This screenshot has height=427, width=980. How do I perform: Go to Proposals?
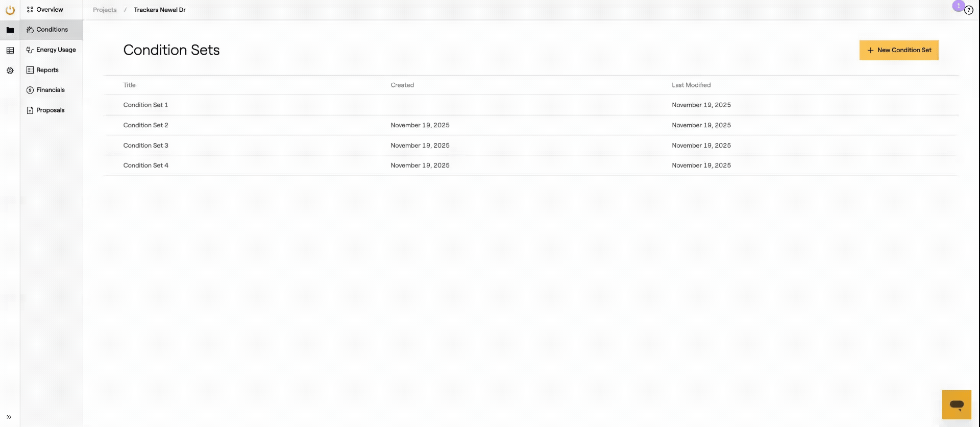pyautogui.click(x=50, y=110)
